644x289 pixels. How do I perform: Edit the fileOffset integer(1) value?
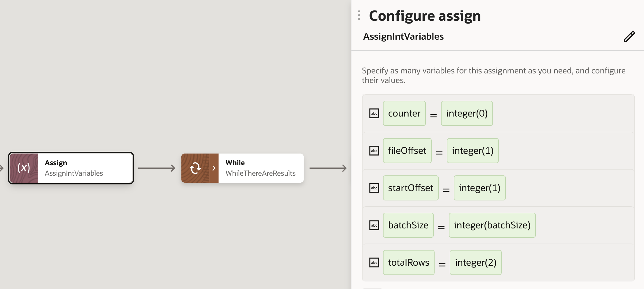pyautogui.click(x=473, y=151)
